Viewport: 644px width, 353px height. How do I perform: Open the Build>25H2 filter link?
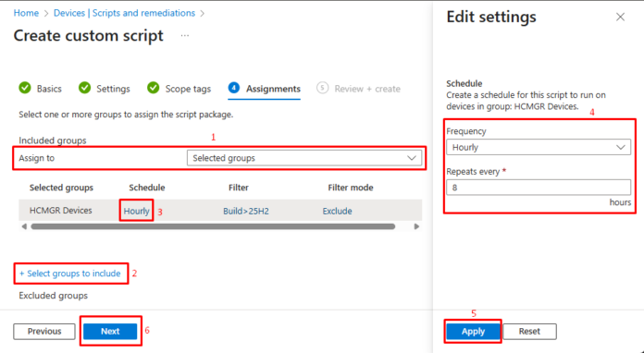click(246, 211)
